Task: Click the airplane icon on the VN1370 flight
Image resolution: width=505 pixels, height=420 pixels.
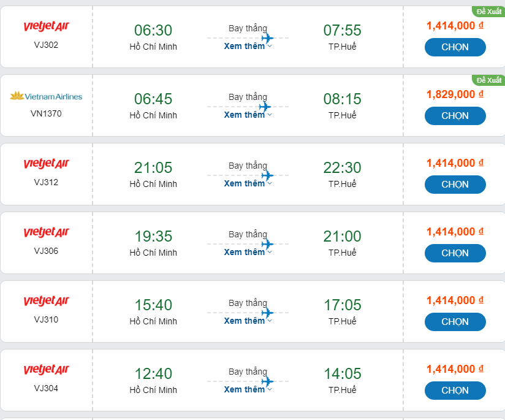Action: click(x=265, y=107)
